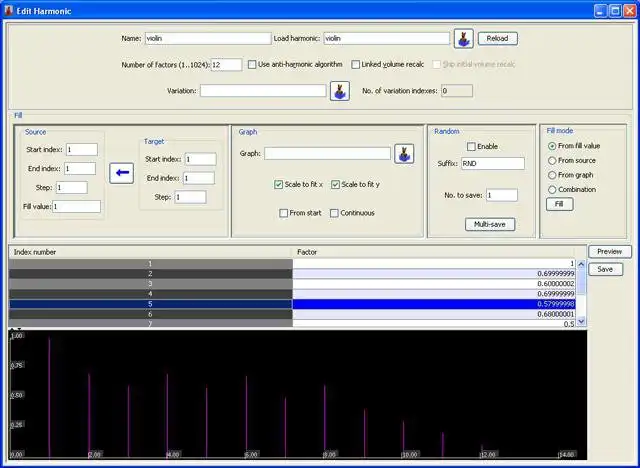
Task: Click the application icon in the title bar
Action: 10,9
